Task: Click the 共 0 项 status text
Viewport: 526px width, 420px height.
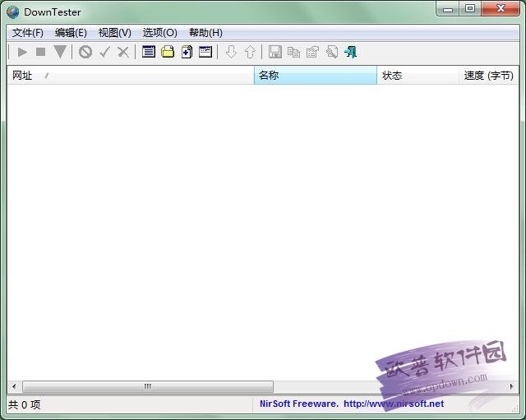Action: [x=25, y=404]
